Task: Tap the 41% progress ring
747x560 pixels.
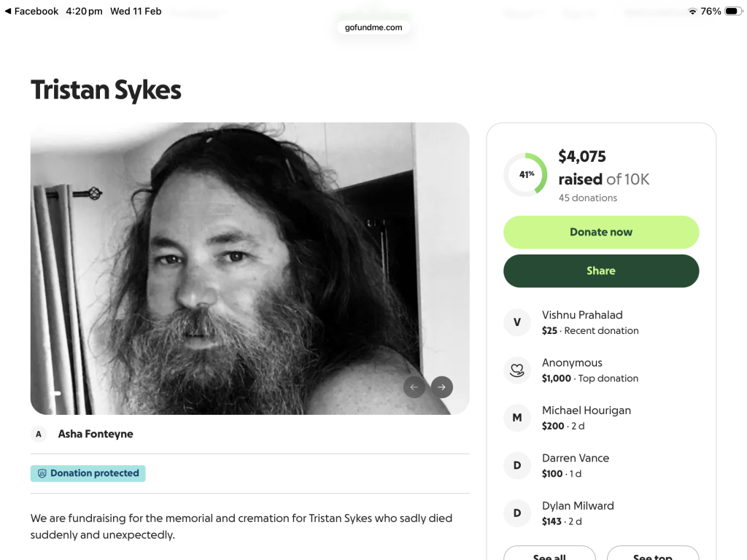Action: pos(525,175)
